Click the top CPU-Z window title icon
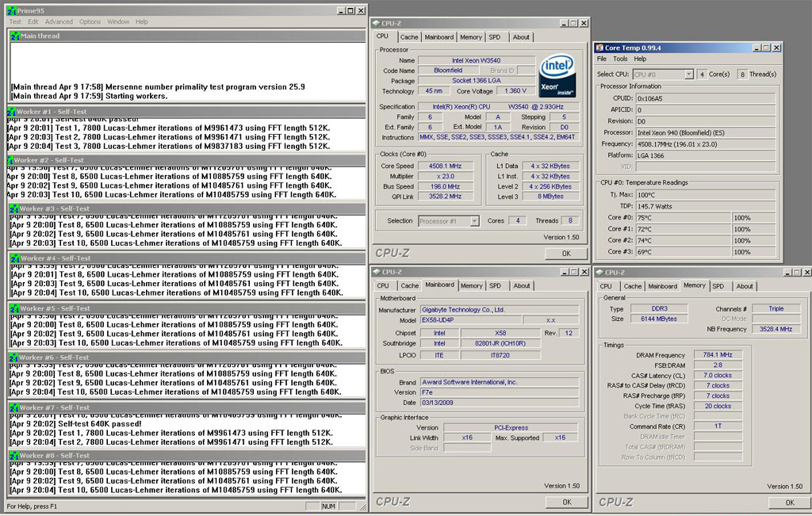This screenshot has height=516, width=812. click(x=377, y=23)
